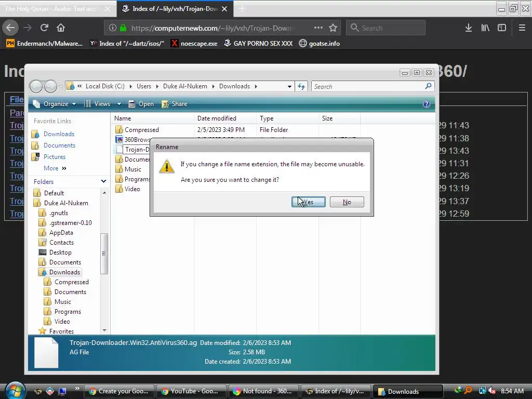Select Favorites in folder tree
Viewport: 532px width, 399px height.
(61, 331)
